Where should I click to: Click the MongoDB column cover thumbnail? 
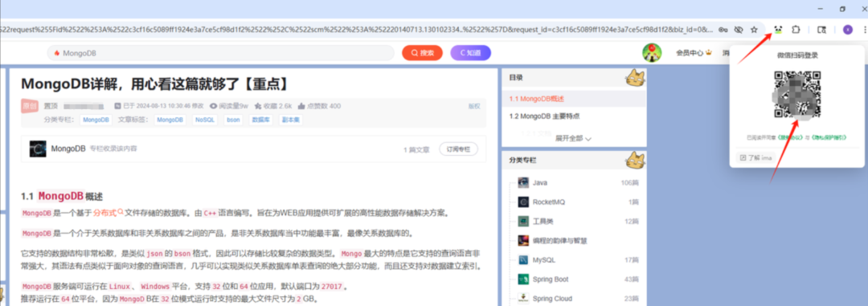point(38,149)
